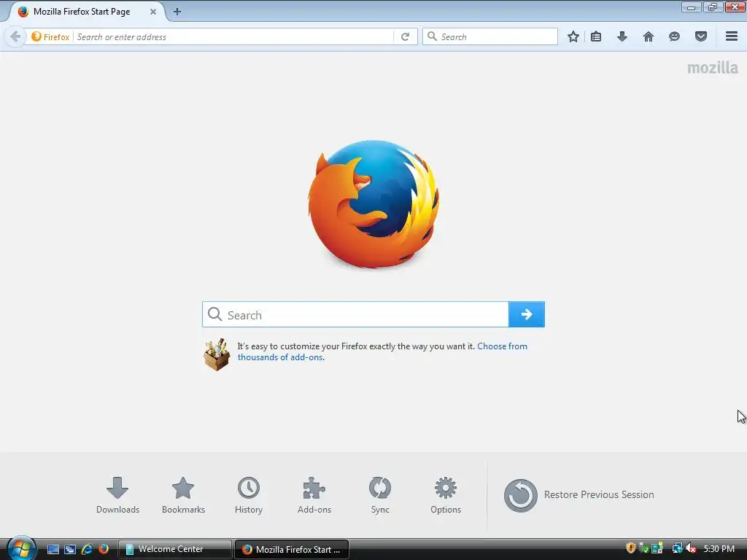
Task: Launch Firefox from quick launch icon
Action: (104, 549)
